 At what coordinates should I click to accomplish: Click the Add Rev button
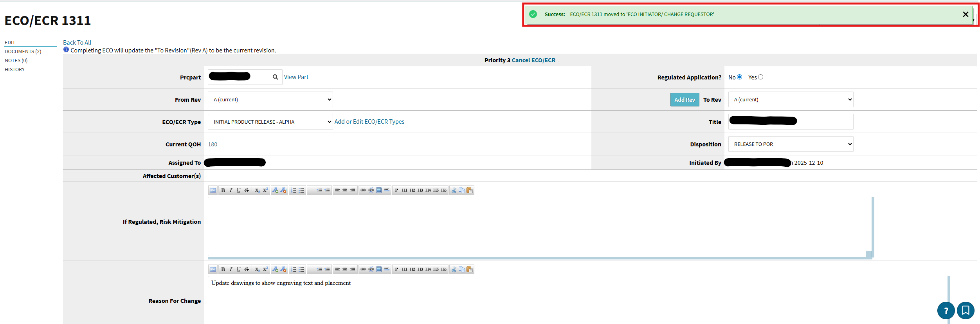(x=684, y=100)
